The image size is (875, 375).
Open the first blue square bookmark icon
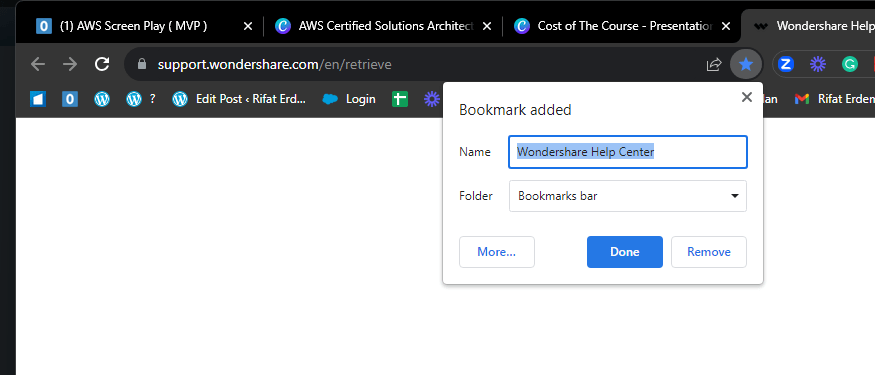[x=37, y=99]
